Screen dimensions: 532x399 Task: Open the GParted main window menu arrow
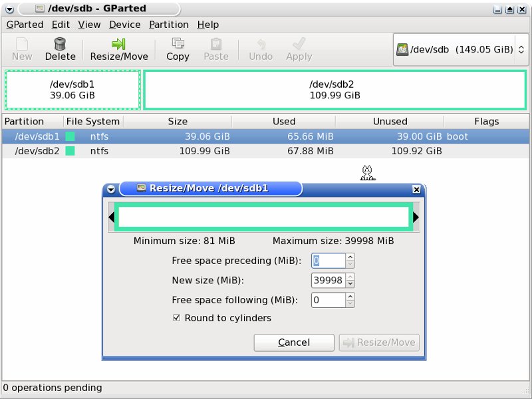[9, 9]
